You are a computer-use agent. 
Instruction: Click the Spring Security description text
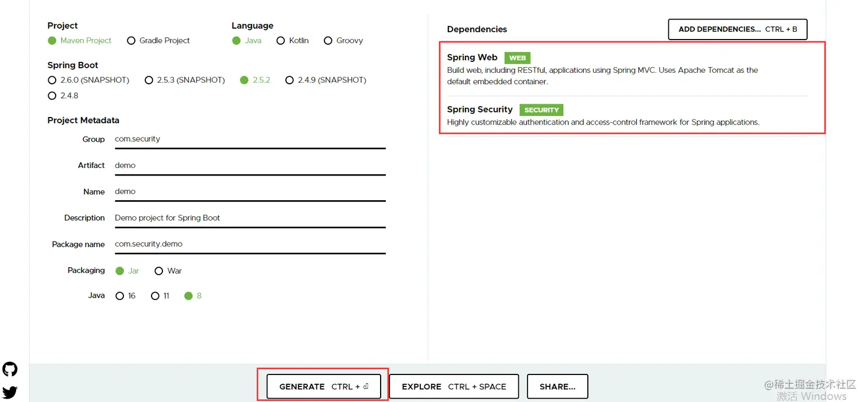click(603, 122)
